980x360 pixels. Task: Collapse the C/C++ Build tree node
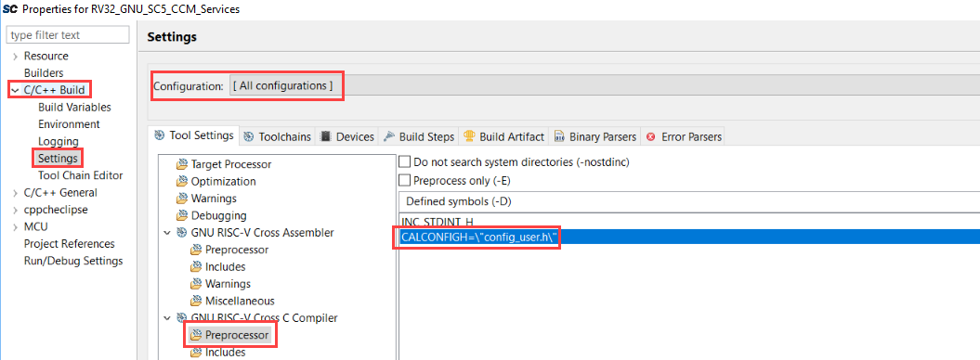tap(15, 90)
